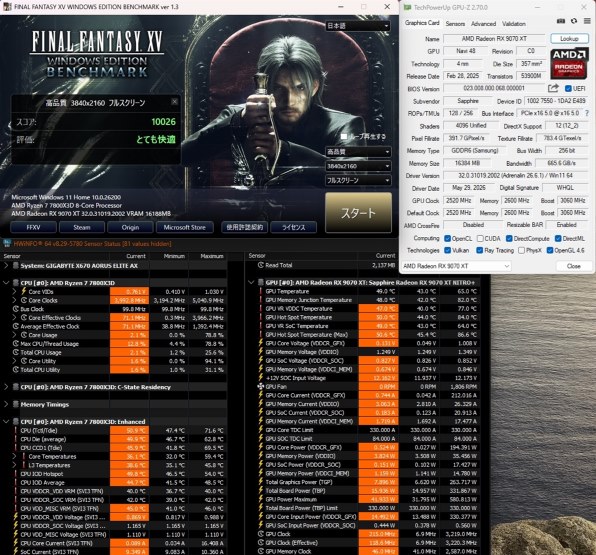Expand the Memory Timings group
This screenshot has width=596, height=555.
(x=6, y=404)
